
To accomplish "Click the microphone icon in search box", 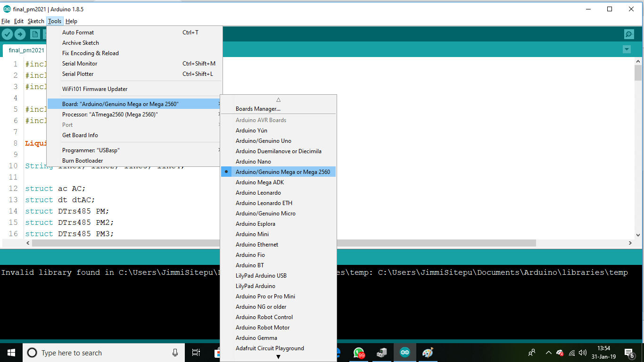I will pyautogui.click(x=175, y=353).
